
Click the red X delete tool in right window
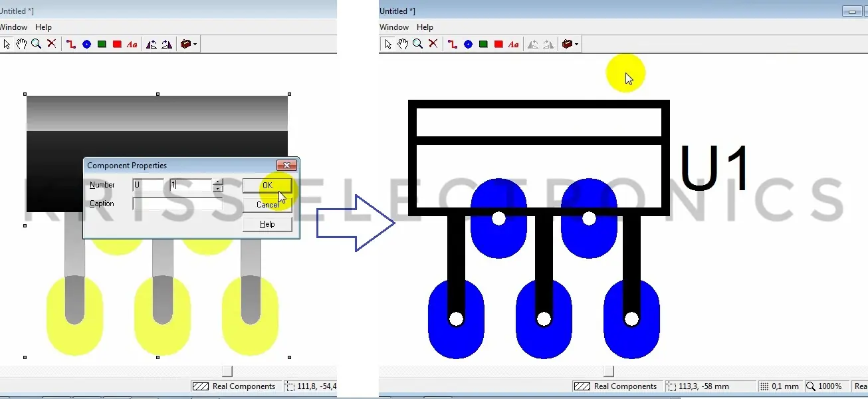pyautogui.click(x=433, y=44)
